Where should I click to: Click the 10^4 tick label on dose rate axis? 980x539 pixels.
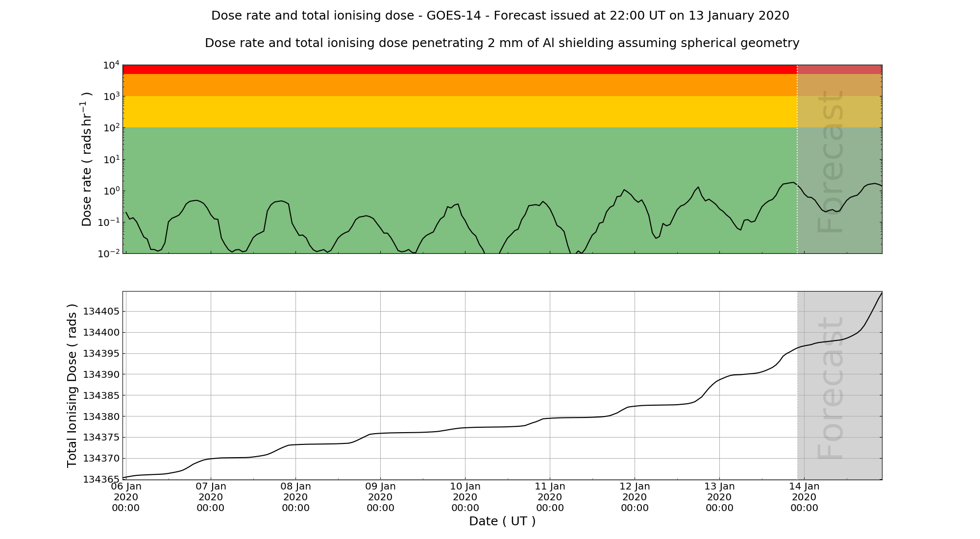tap(112, 65)
